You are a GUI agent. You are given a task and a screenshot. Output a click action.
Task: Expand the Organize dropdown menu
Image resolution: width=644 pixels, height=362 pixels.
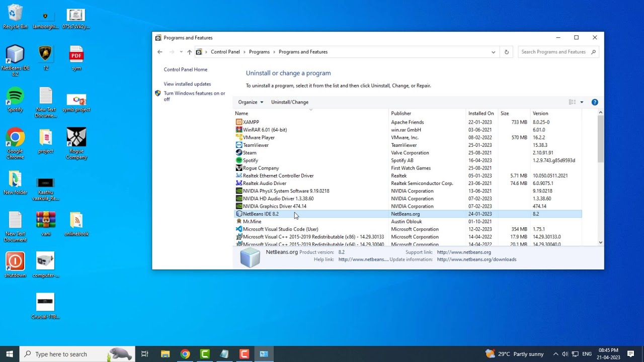coord(251,102)
